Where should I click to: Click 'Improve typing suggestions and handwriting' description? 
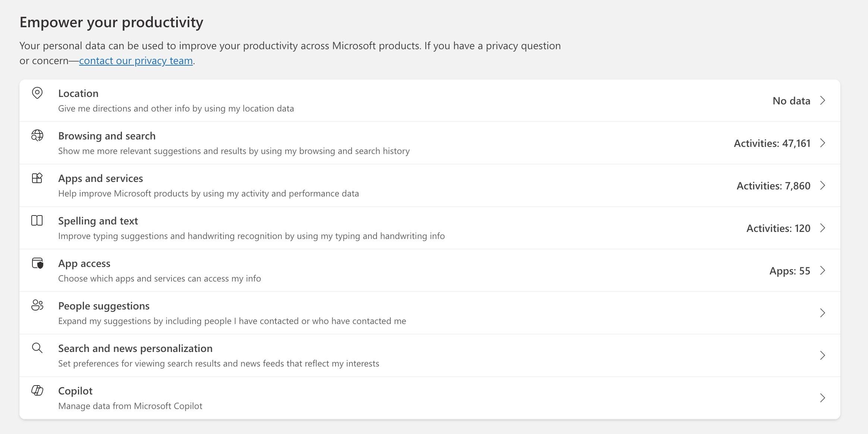(251, 236)
